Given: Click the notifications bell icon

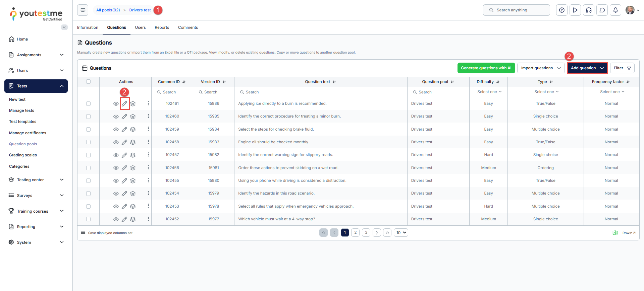Looking at the screenshot, I should click(615, 10).
